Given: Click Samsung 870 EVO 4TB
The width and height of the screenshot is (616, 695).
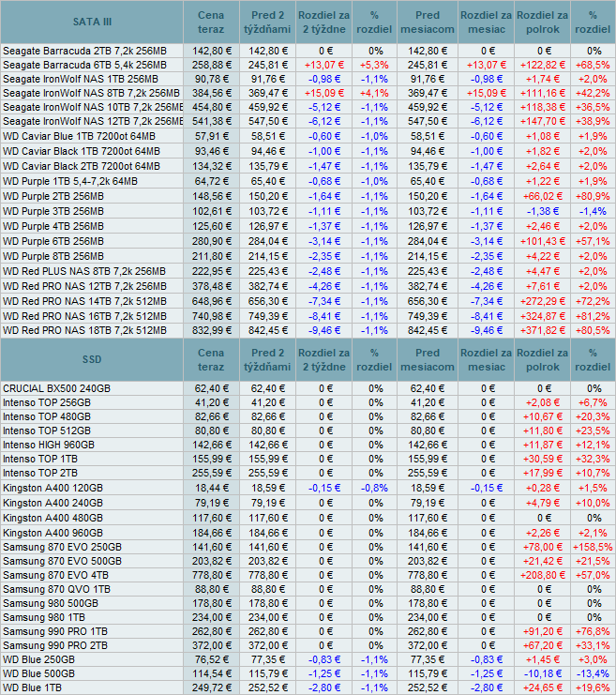Looking at the screenshot, I should 55,575.
